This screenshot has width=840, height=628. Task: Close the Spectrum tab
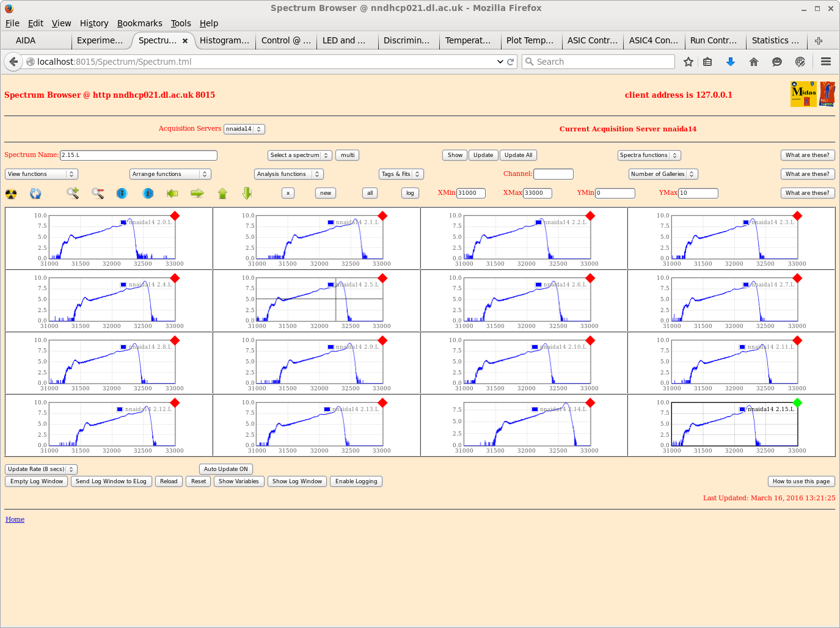[x=185, y=41]
